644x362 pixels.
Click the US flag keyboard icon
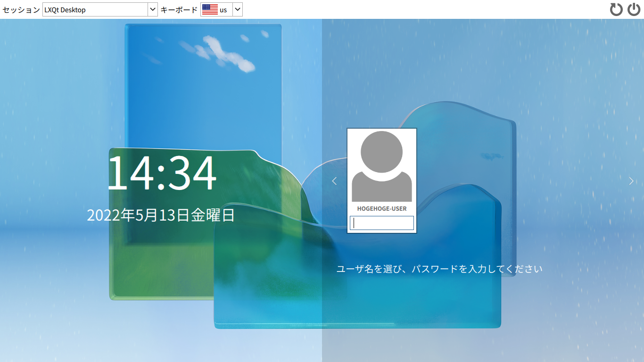[x=210, y=9]
